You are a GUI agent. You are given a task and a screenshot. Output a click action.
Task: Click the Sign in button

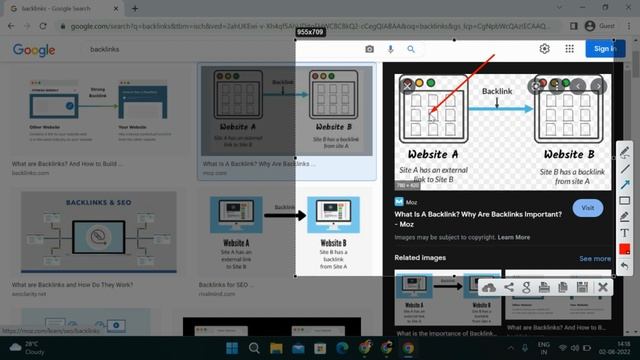[605, 49]
